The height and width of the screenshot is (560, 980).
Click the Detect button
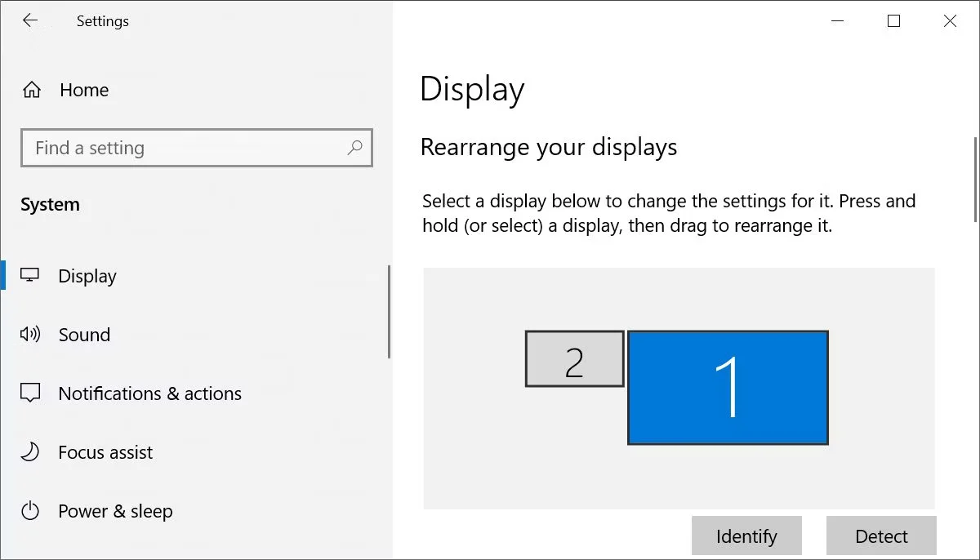click(880, 536)
